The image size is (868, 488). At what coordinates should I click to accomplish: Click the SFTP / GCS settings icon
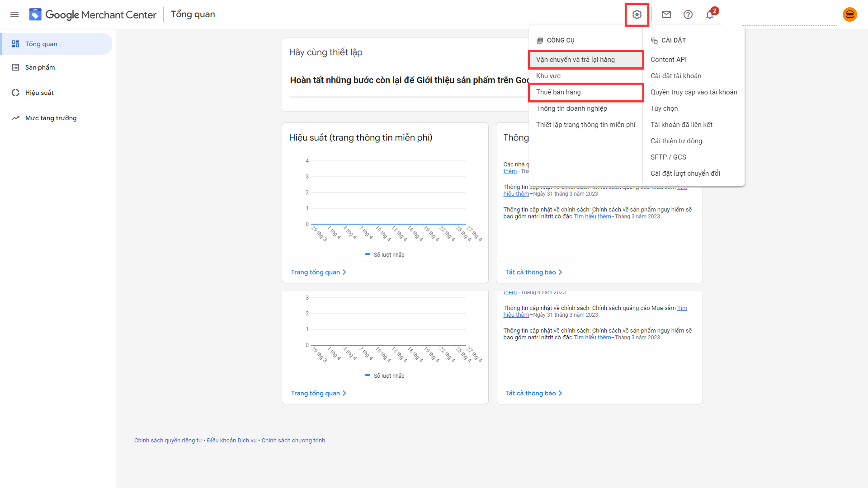tap(668, 157)
